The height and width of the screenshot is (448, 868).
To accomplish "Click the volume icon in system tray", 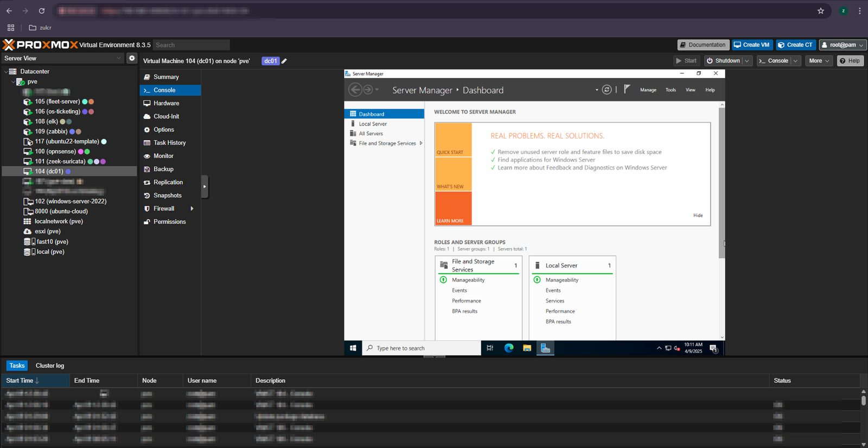I will (x=677, y=349).
